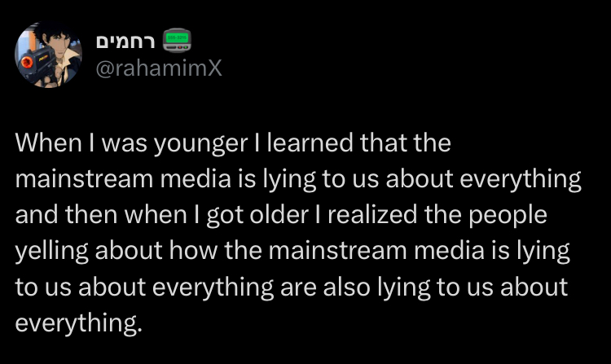The image size is (611, 364).
Task: Click the final word "everything." ending the tweet
Action: [x=79, y=324]
